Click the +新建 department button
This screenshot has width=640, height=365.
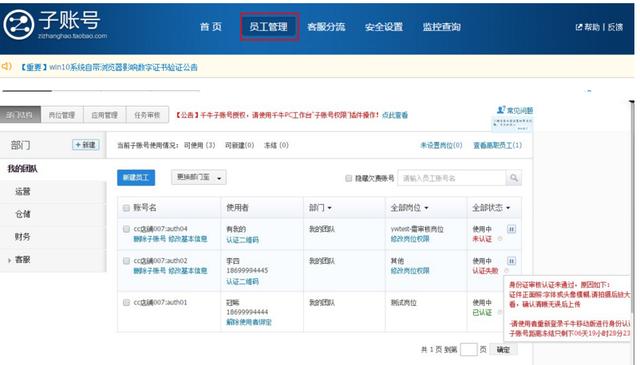click(x=86, y=145)
